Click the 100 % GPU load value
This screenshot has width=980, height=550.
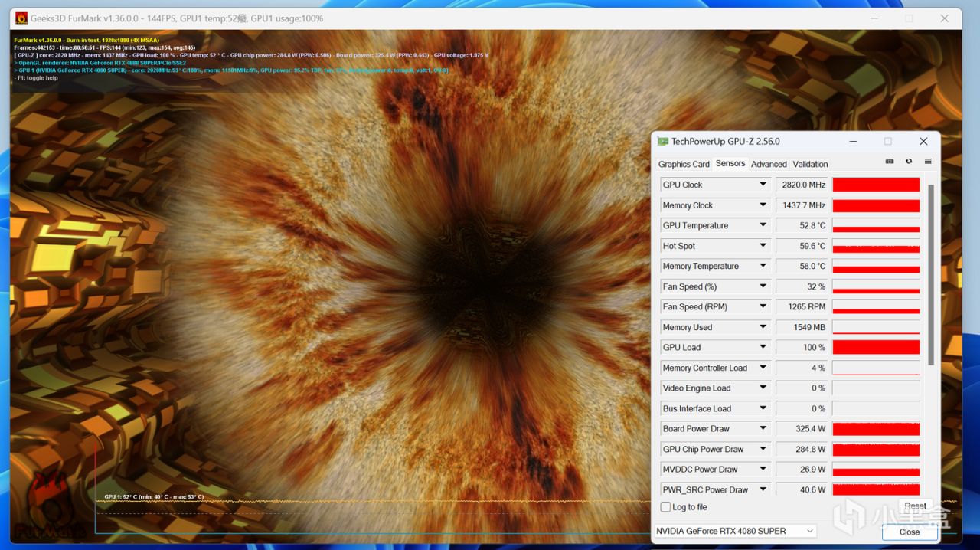[x=802, y=347]
